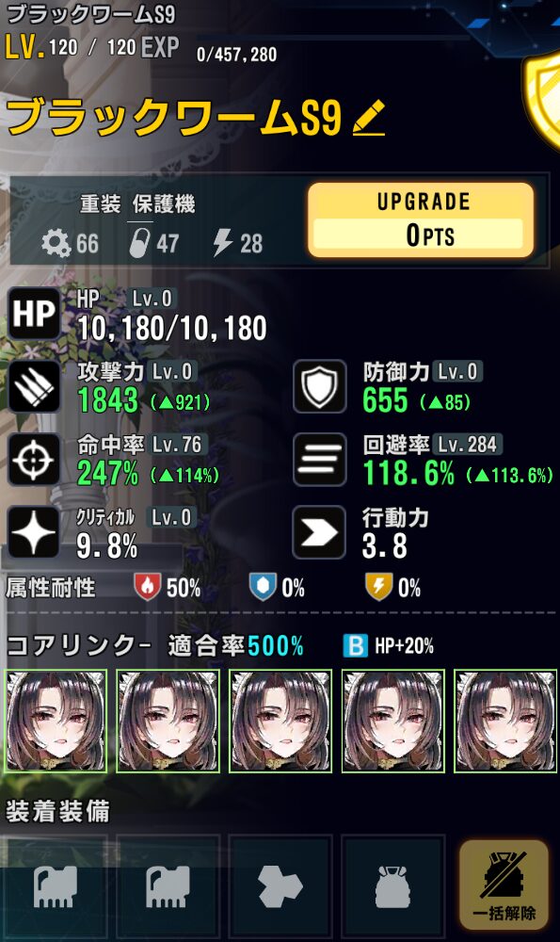Tap the 行動力 arrow icon

click(319, 532)
